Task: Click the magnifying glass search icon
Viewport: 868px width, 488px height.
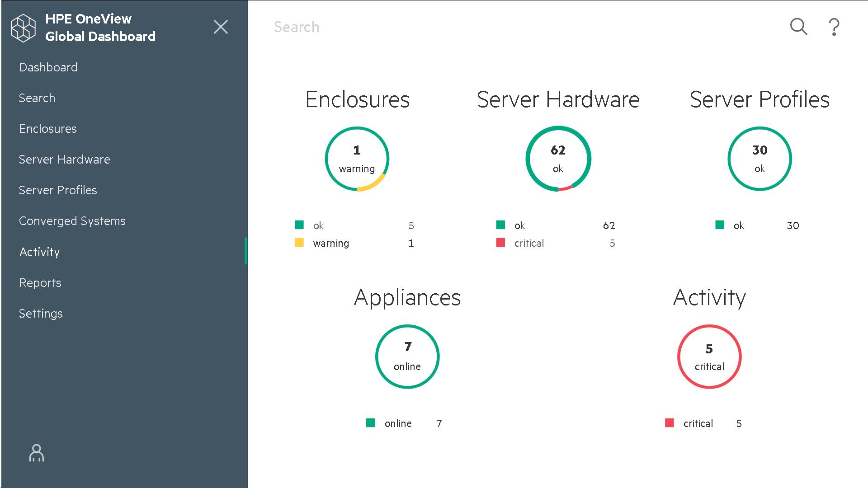Action: 798,27
